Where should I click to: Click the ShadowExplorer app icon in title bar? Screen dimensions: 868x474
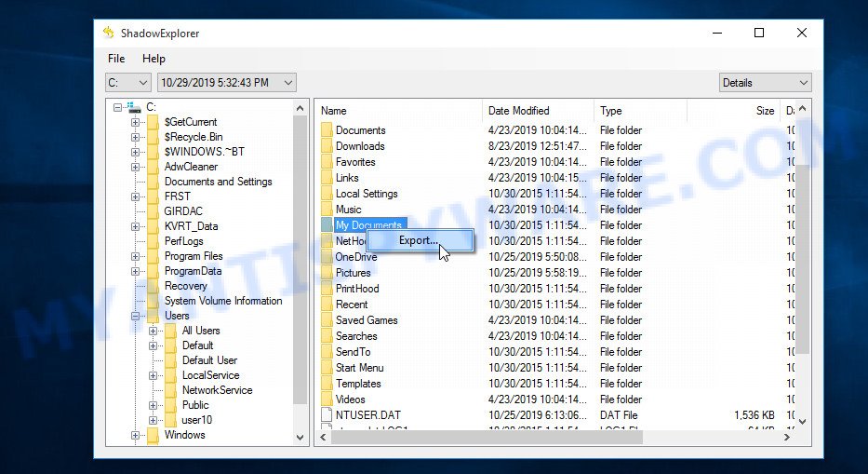point(109,33)
